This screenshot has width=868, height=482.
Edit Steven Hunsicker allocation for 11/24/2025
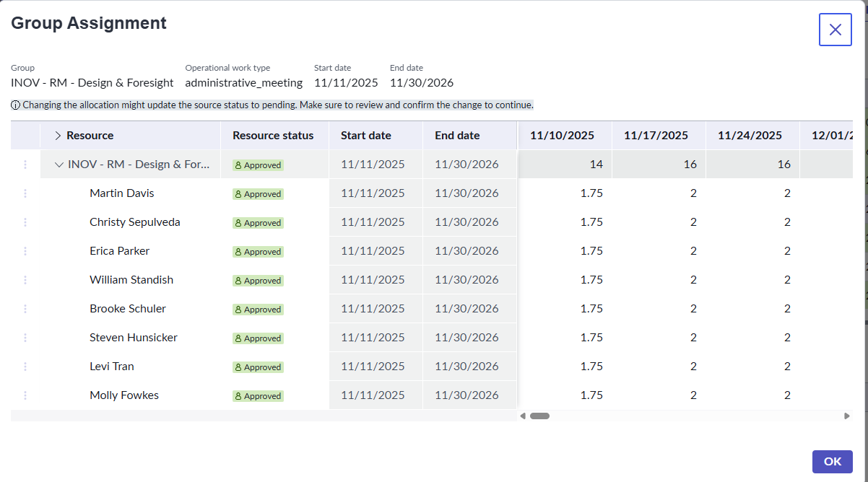click(752, 338)
